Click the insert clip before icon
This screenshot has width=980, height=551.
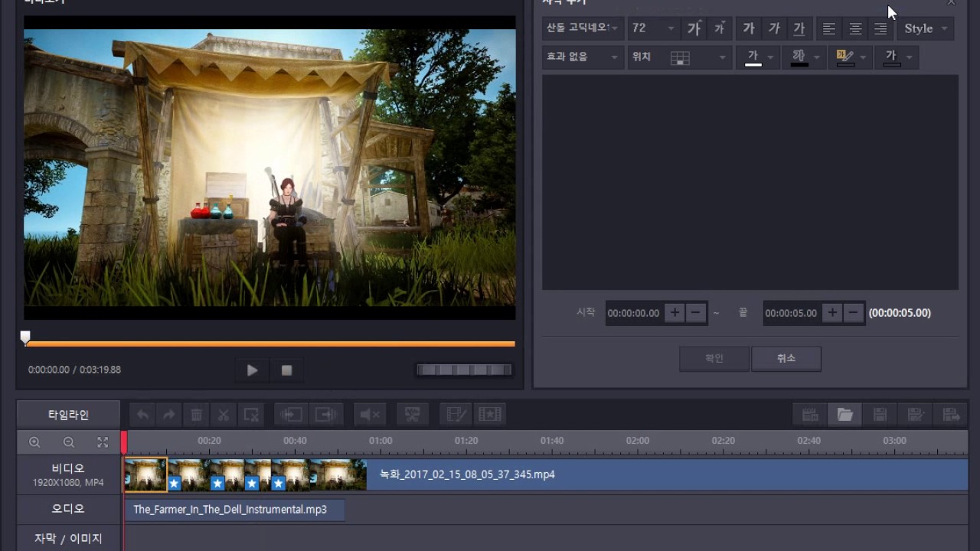point(291,415)
